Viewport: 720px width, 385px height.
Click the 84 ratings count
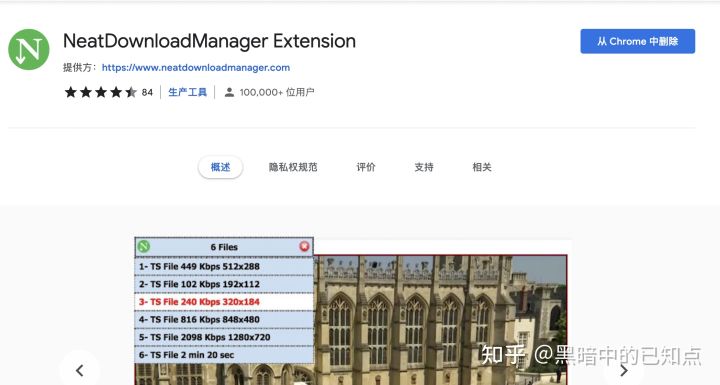(147, 92)
